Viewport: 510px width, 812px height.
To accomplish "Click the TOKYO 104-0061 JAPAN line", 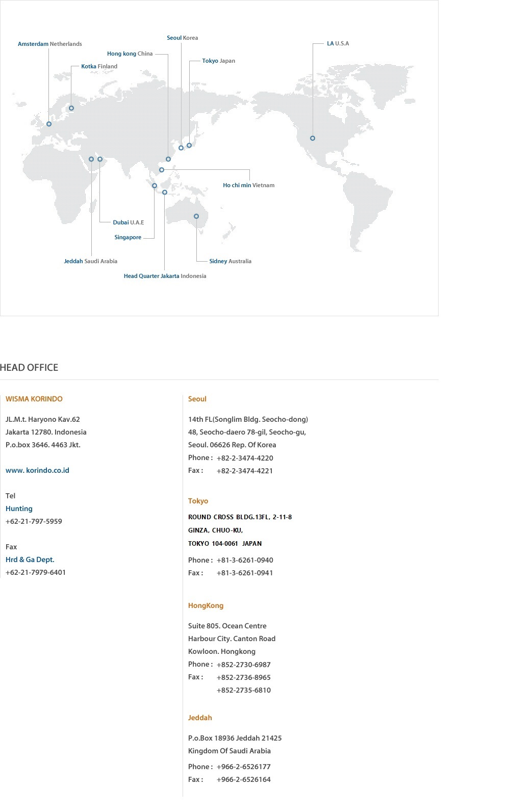I will click(x=225, y=544).
